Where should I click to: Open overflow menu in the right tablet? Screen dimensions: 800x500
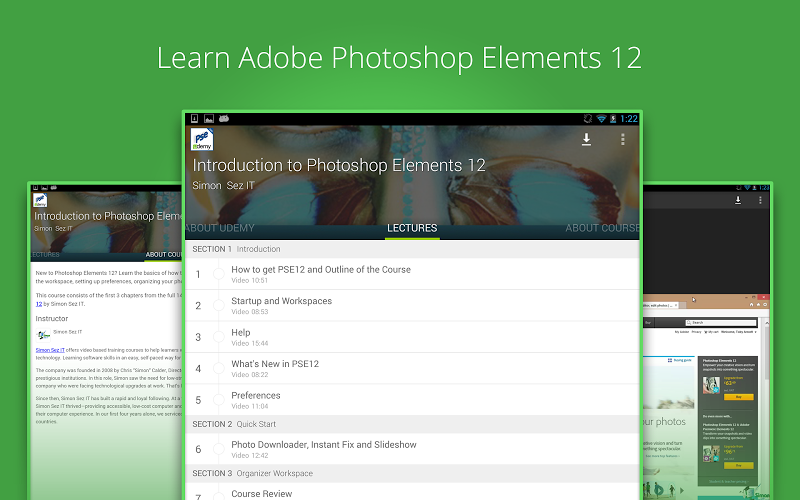[x=760, y=201]
